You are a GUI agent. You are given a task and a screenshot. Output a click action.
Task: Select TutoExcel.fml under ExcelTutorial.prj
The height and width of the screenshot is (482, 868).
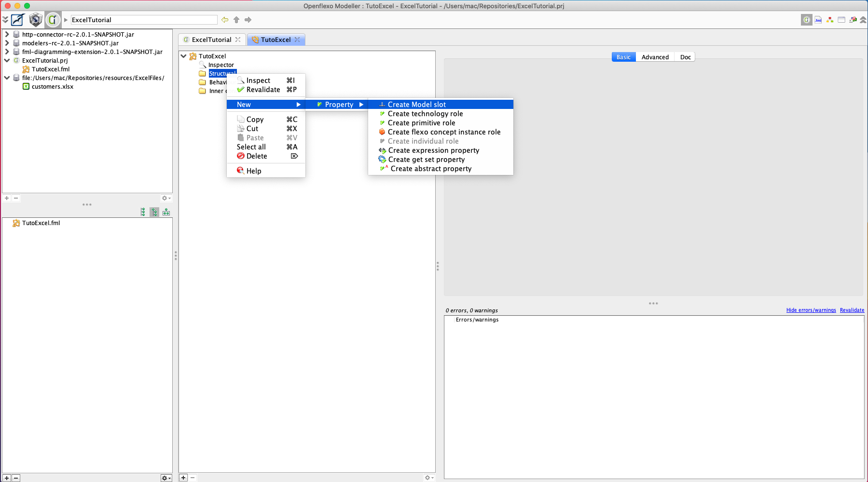[x=50, y=69]
